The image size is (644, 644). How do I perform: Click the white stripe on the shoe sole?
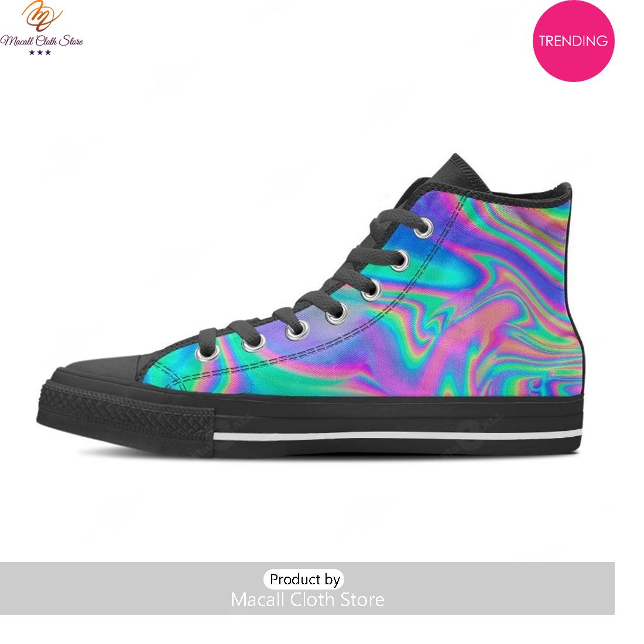pos(398,436)
